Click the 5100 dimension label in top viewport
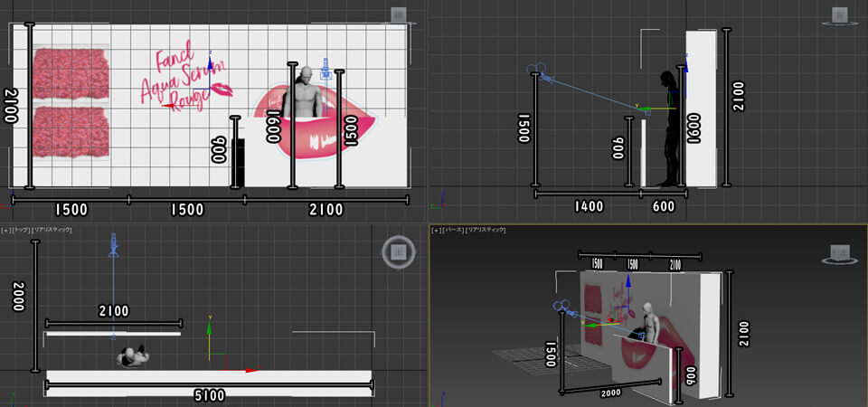 [x=210, y=395]
